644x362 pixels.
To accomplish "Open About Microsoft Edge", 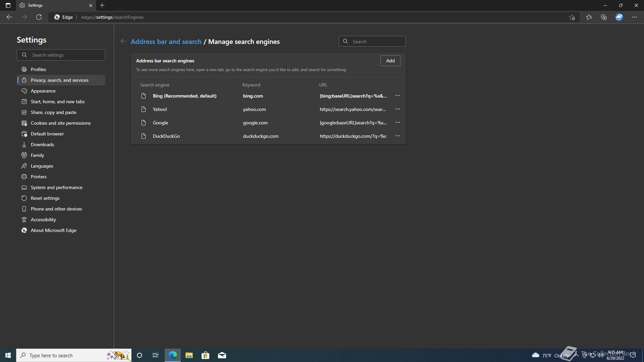I will point(61,230).
